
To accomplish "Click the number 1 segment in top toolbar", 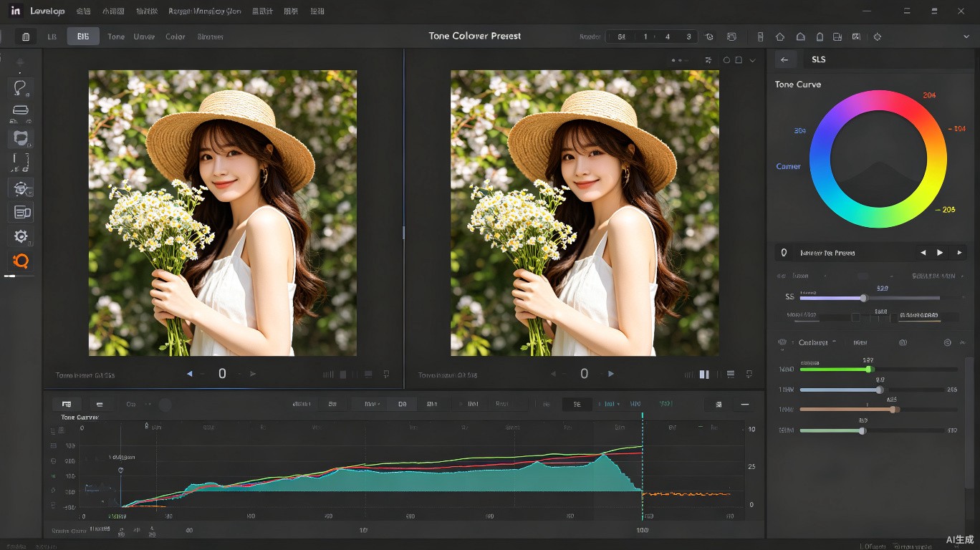I will tap(645, 37).
